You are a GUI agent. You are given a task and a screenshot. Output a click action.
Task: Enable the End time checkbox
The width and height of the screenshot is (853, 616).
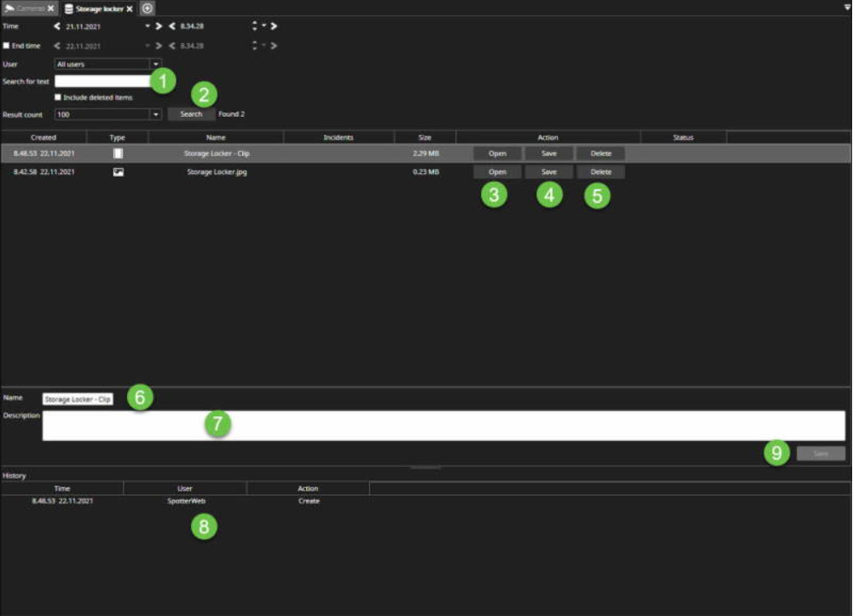pyautogui.click(x=7, y=45)
